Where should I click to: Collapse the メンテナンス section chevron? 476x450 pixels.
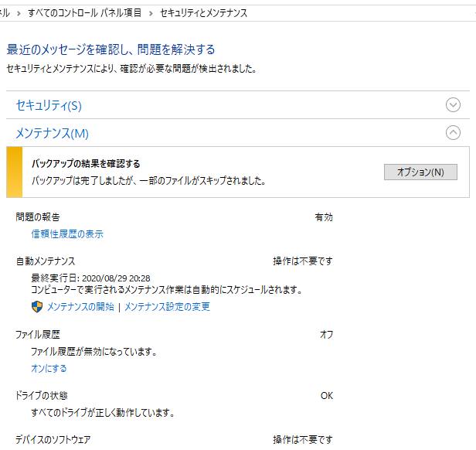(453, 133)
